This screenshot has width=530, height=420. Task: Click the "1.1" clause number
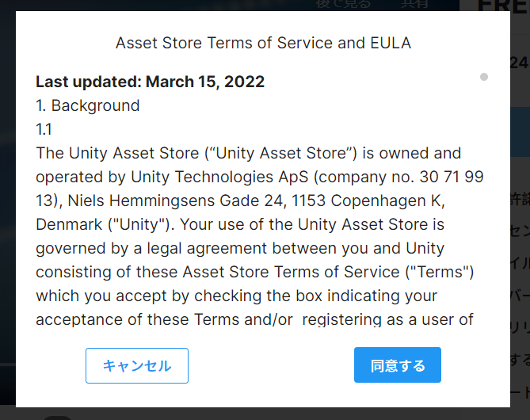(x=44, y=129)
